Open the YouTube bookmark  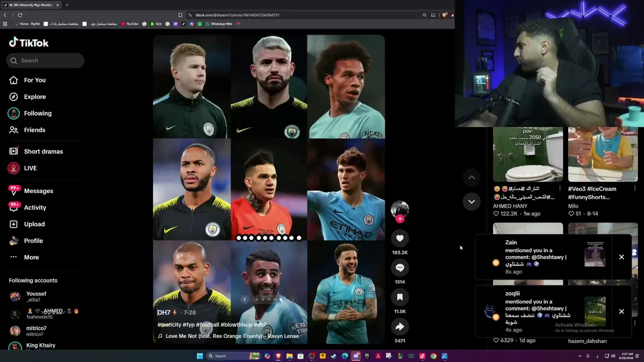(x=130, y=24)
